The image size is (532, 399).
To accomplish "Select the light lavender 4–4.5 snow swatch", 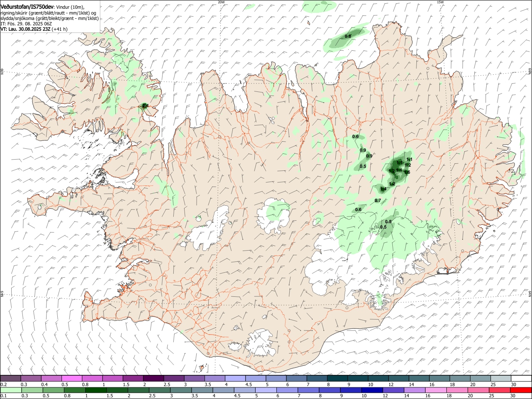I will [x=235, y=379].
